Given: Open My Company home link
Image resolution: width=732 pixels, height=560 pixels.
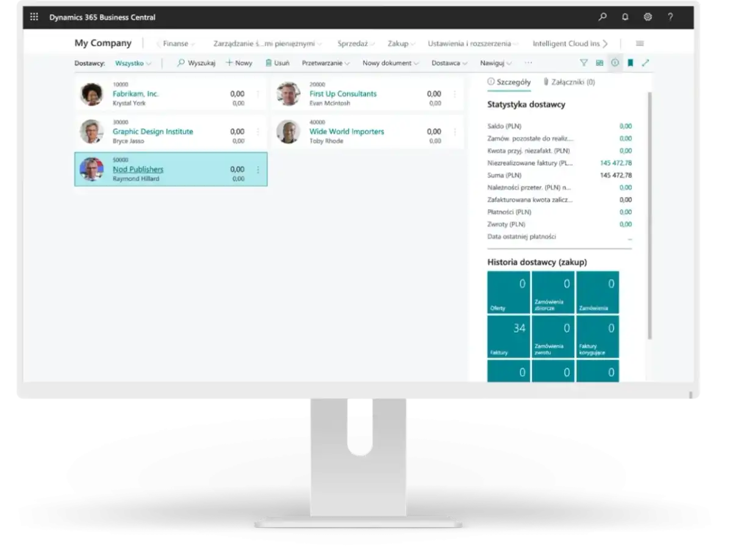Looking at the screenshot, I should click(x=103, y=43).
